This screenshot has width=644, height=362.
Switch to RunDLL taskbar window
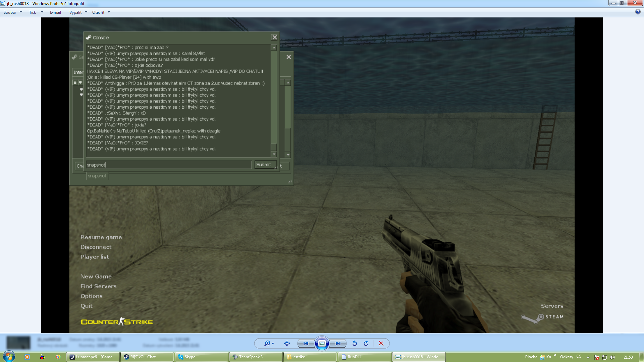[x=365, y=357]
